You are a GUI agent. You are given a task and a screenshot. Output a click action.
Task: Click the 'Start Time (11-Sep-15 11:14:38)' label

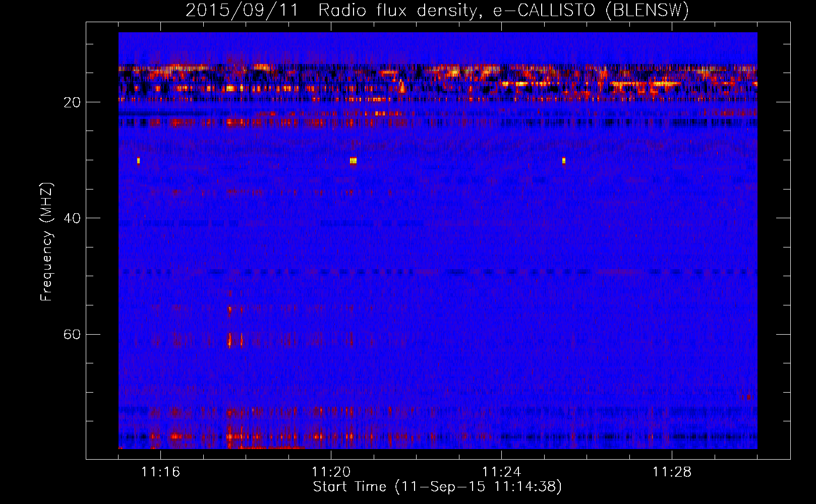coord(437,487)
